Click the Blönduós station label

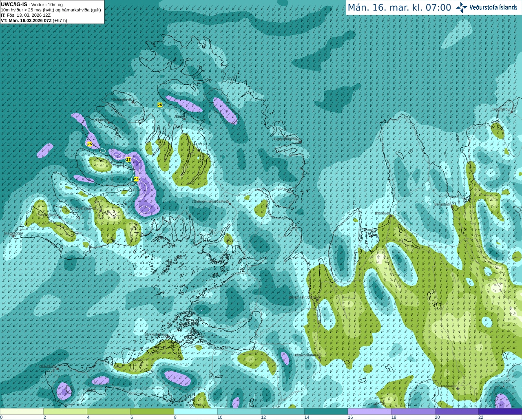click(x=383, y=213)
